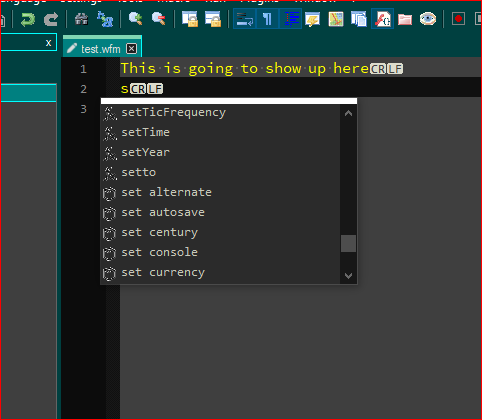Click the Undo toolbar icon
The image size is (482, 420).
click(x=27, y=19)
